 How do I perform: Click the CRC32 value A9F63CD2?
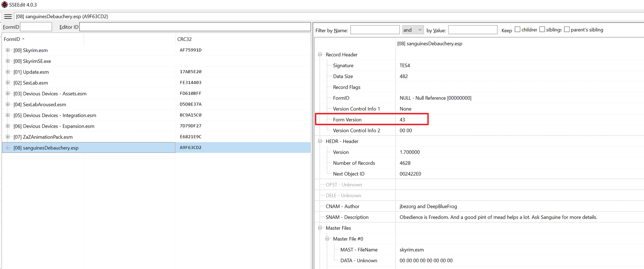[191, 147]
